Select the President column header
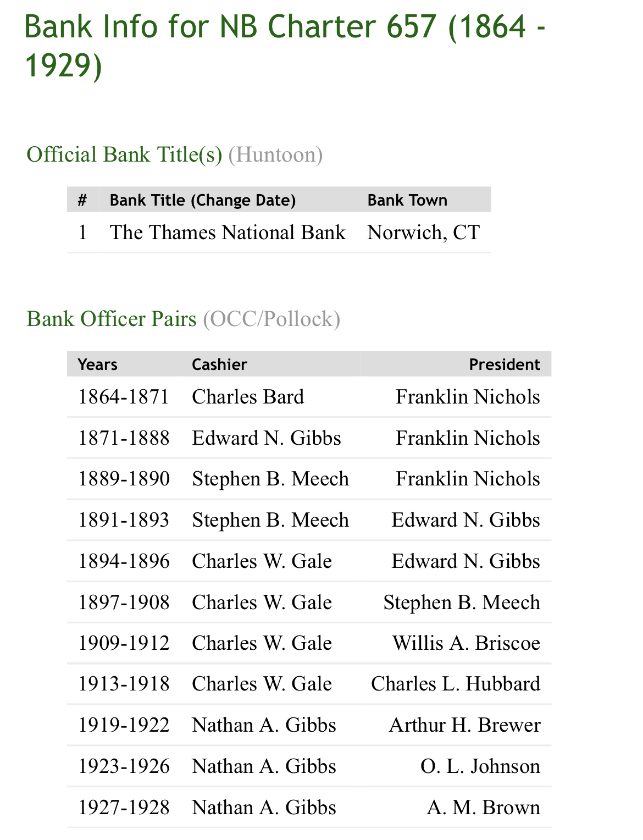Image resolution: width=643 pixels, height=840 pixels. click(504, 364)
